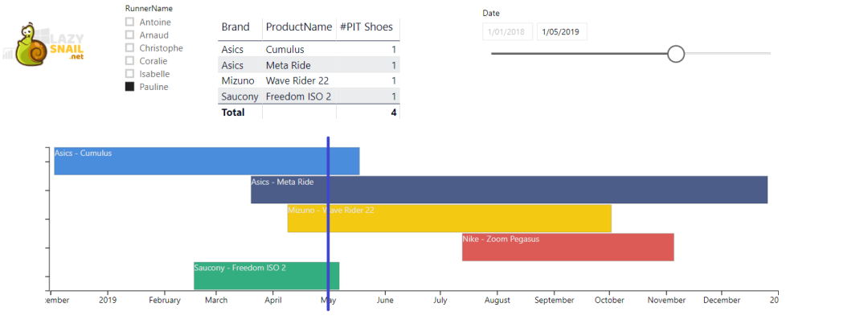Click the Date slicer title
The image size is (868, 324).
click(490, 13)
